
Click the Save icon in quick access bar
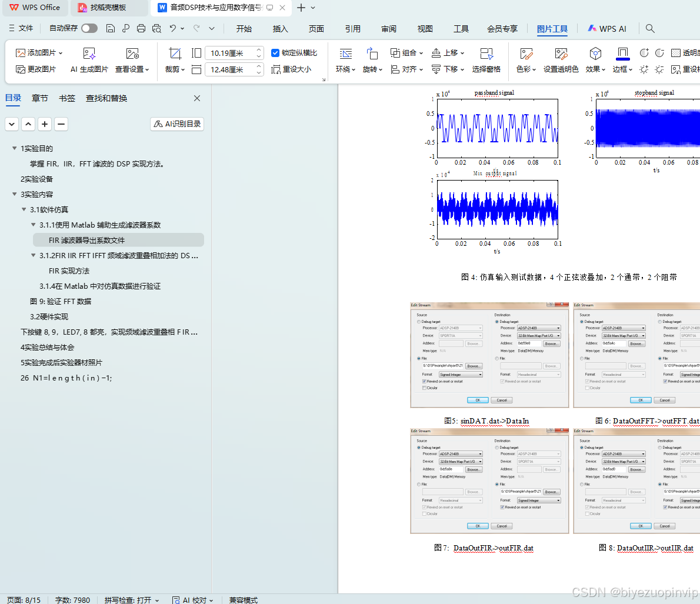[x=110, y=28]
